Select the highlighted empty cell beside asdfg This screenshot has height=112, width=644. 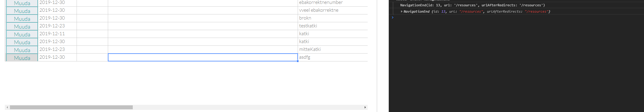click(203, 57)
